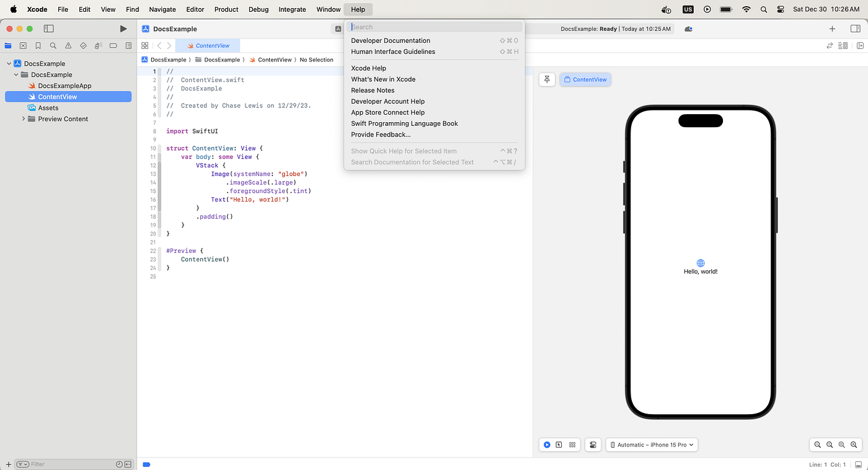Select Swift Programming Language Book menu item
The width and height of the screenshot is (868, 470).
click(404, 123)
